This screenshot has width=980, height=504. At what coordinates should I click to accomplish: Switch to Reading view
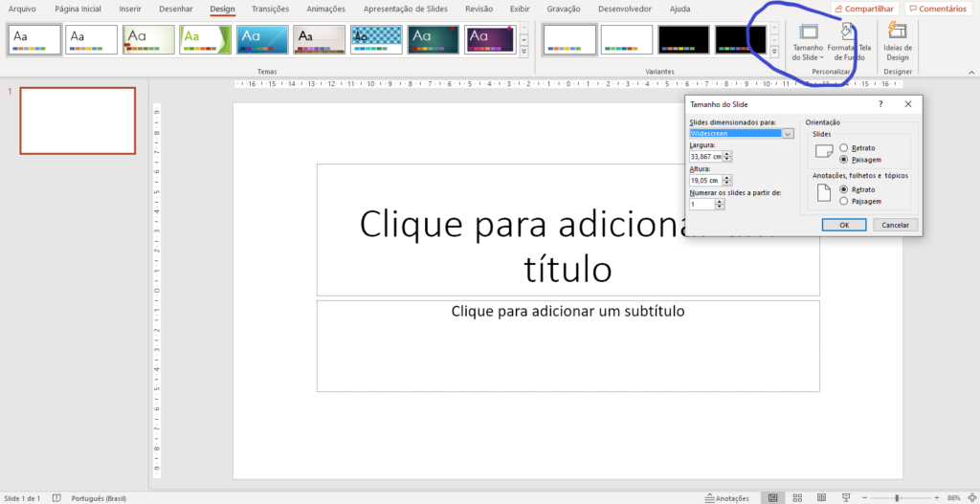click(822, 497)
